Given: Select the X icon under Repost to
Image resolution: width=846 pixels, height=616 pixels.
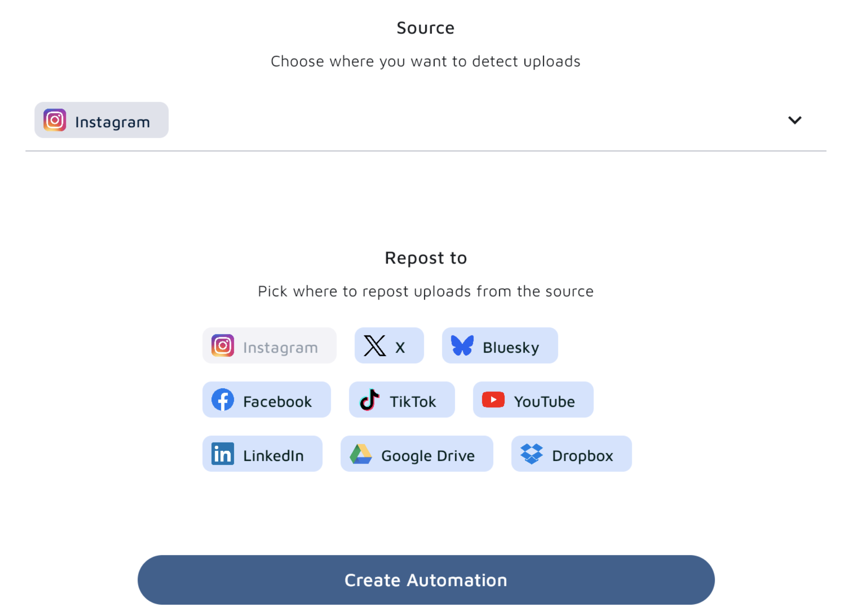Looking at the screenshot, I should point(375,345).
